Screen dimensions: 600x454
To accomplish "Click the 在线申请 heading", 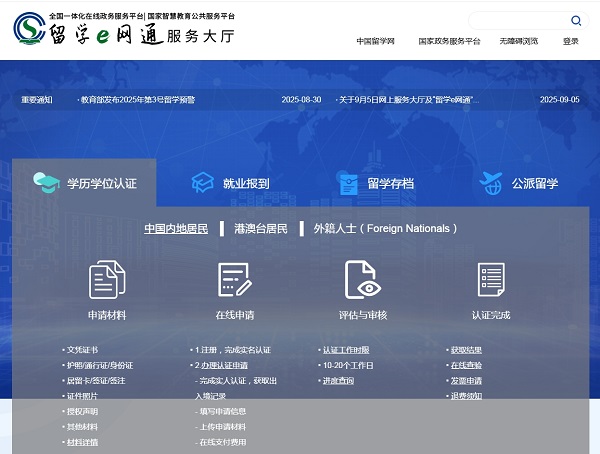I will (235, 315).
